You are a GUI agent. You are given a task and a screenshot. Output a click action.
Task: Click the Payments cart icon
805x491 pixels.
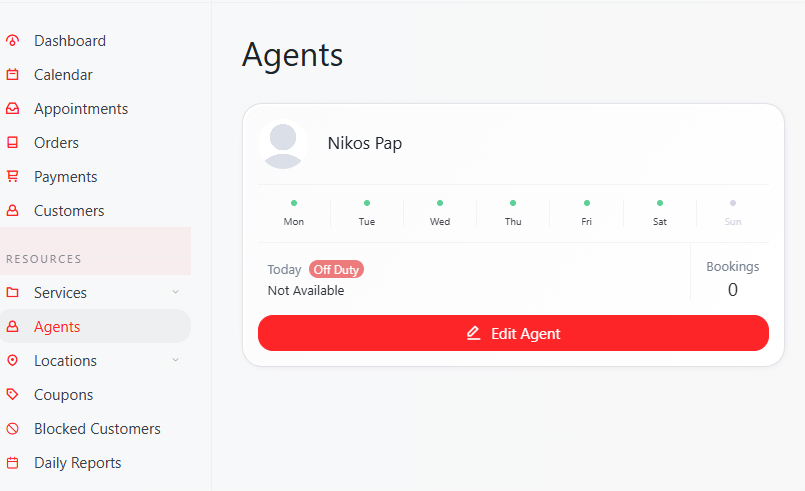coord(12,177)
